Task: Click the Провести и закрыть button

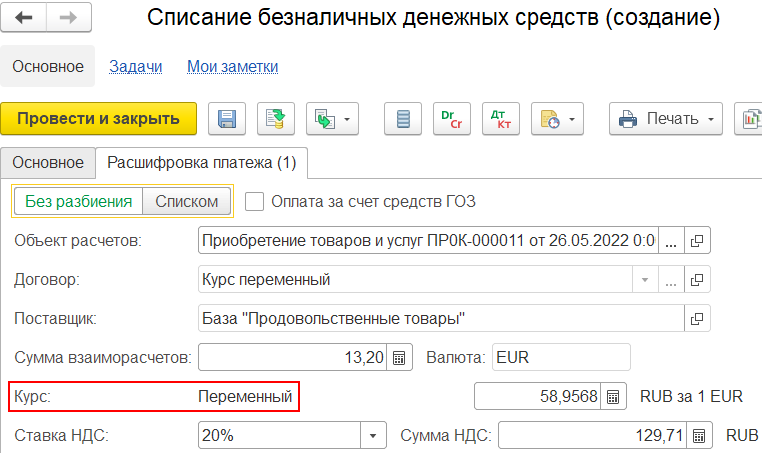Action: click(99, 119)
